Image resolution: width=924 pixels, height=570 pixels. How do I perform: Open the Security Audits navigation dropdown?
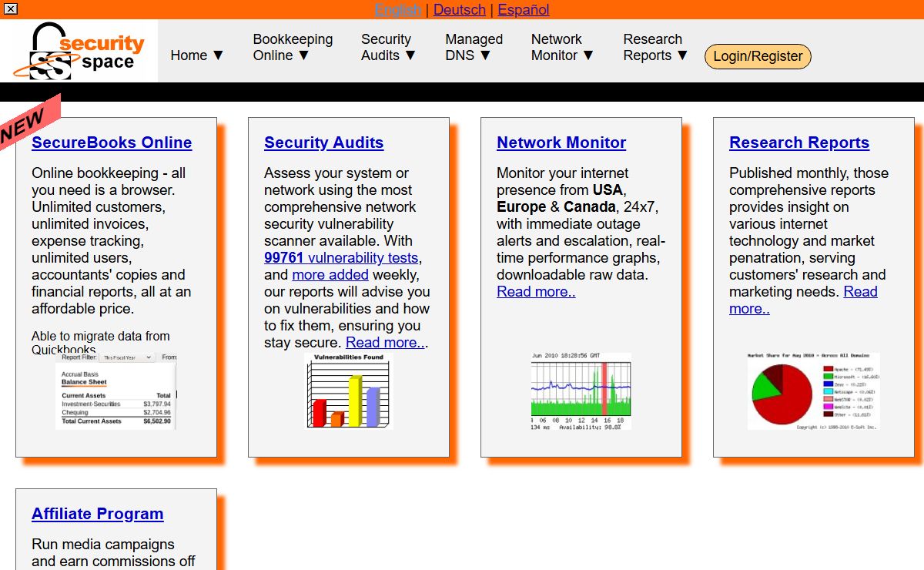click(x=389, y=47)
